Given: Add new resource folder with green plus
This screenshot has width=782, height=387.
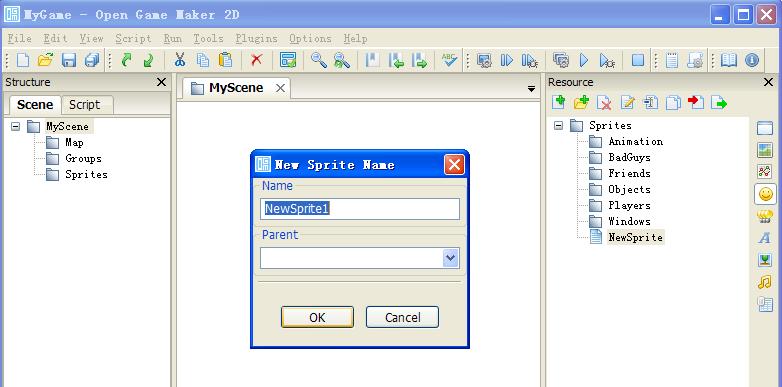Looking at the screenshot, I should [582, 103].
